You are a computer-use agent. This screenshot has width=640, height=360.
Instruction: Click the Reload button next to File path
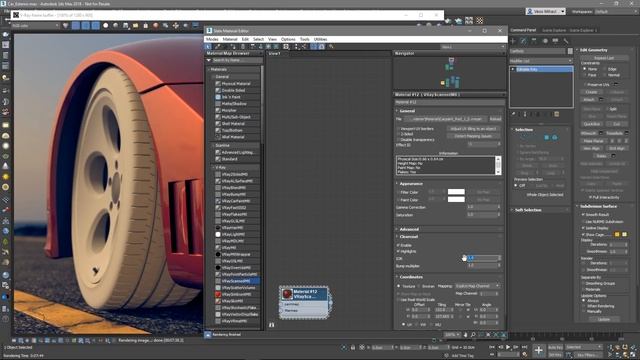coord(496,119)
